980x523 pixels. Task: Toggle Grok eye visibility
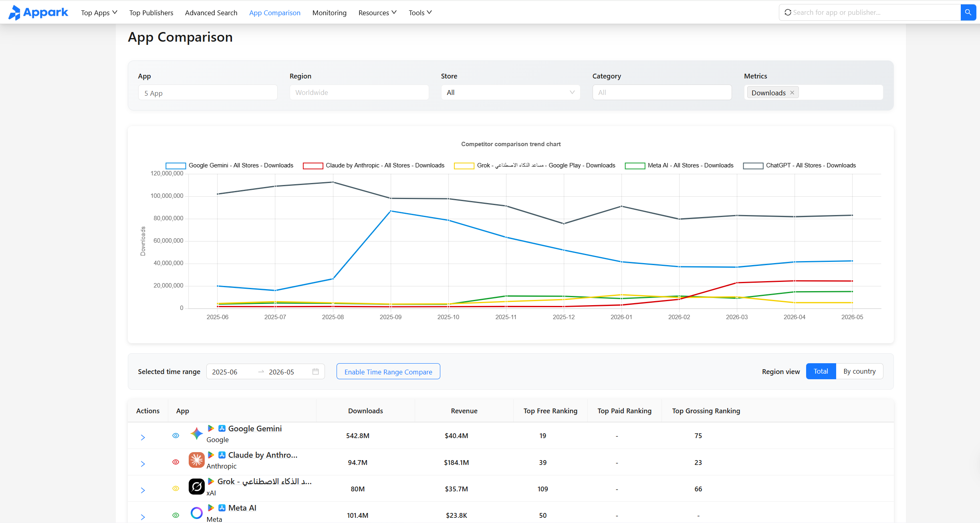coord(175,489)
